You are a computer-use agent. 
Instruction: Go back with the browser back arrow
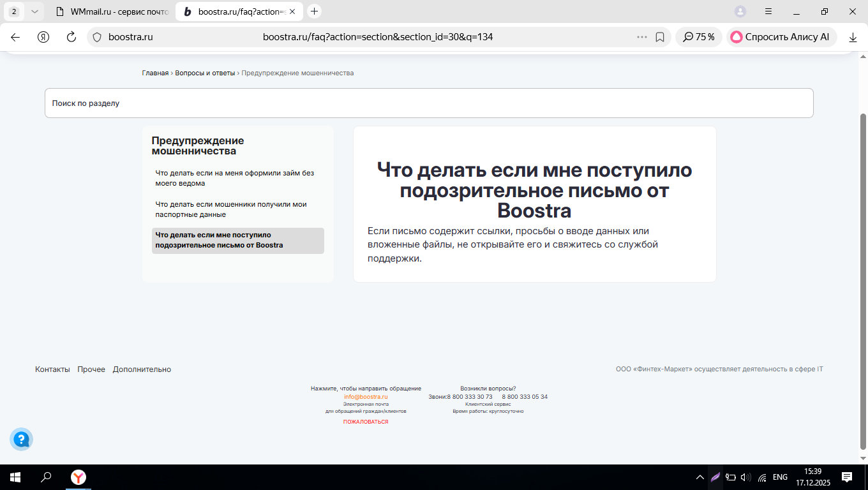click(x=15, y=37)
